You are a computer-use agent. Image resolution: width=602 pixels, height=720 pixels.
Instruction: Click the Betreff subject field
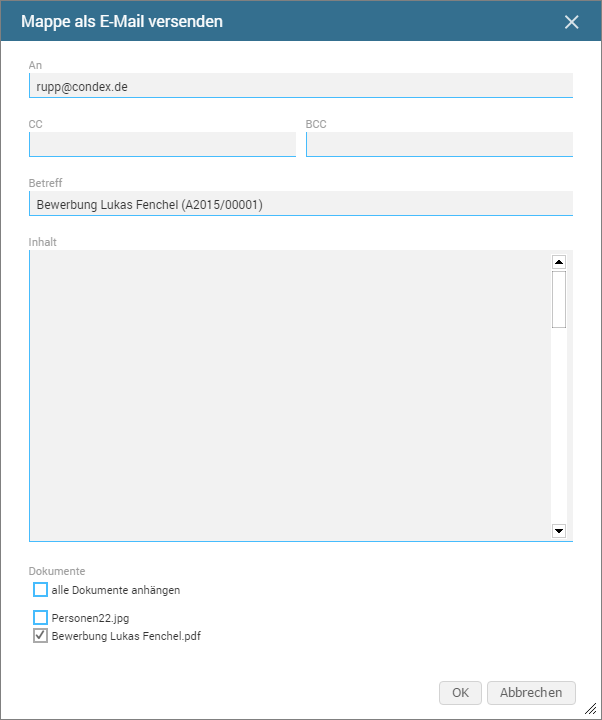point(300,204)
